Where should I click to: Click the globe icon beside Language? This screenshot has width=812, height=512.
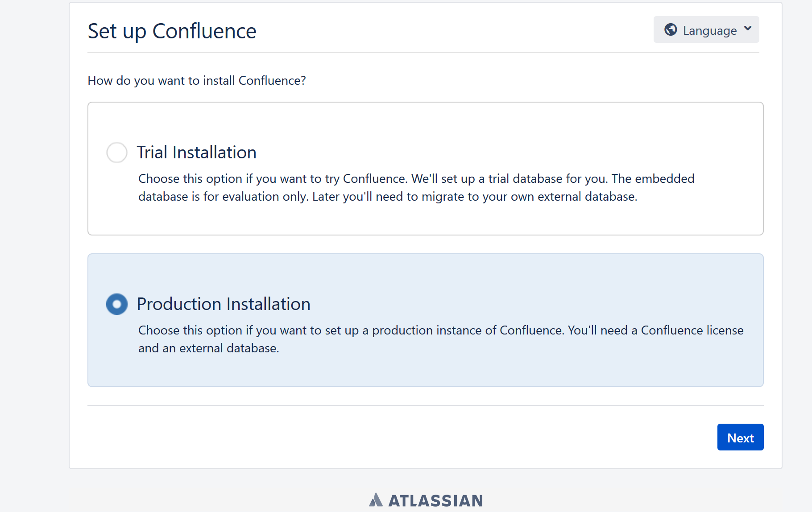(671, 29)
